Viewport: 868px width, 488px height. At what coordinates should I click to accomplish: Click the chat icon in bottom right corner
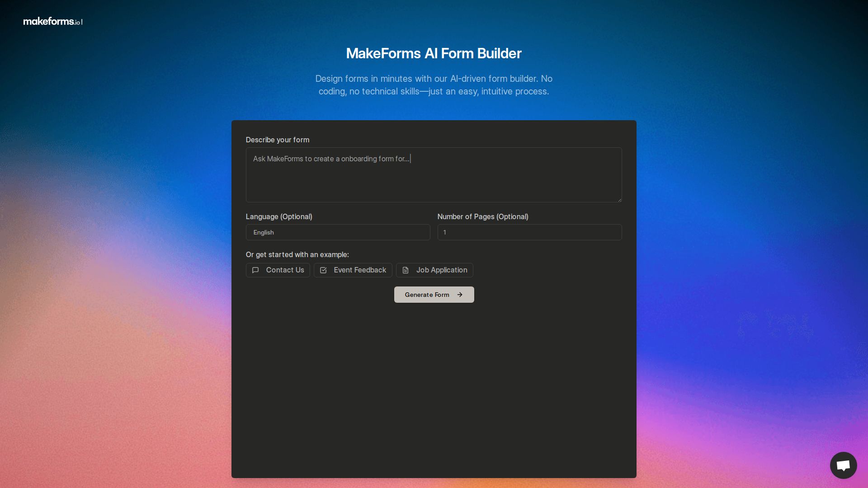coord(843,465)
